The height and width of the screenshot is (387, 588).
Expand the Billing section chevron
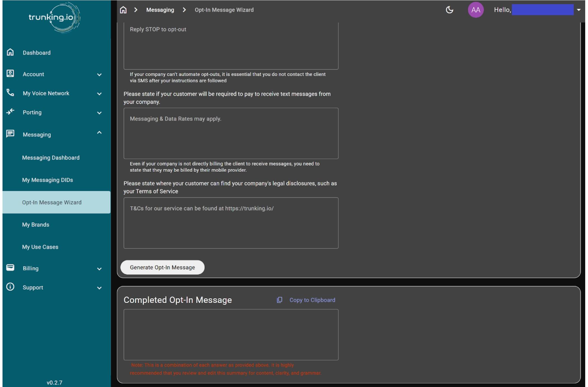pyautogui.click(x=99, y=269)
